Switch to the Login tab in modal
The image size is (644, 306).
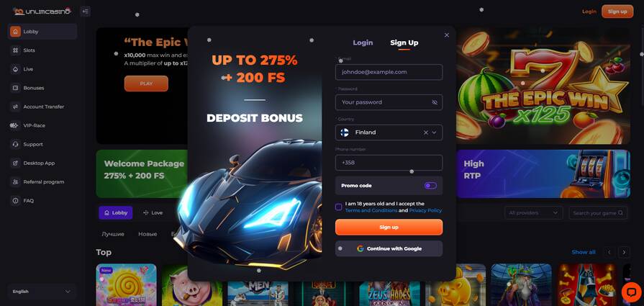pos(363,42)
